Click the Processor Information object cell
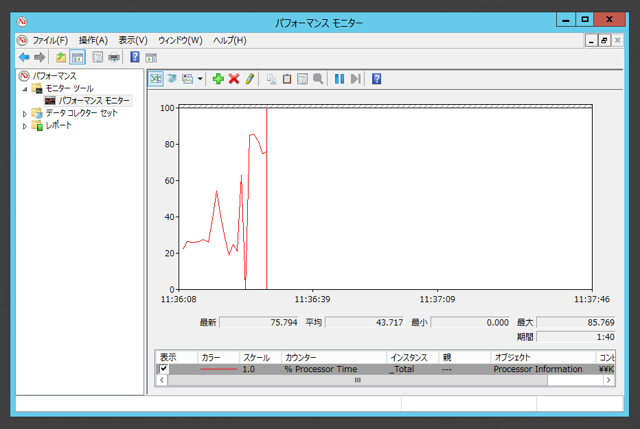The width and height of the screenshot is (640, 429). [x=538, y=369]
